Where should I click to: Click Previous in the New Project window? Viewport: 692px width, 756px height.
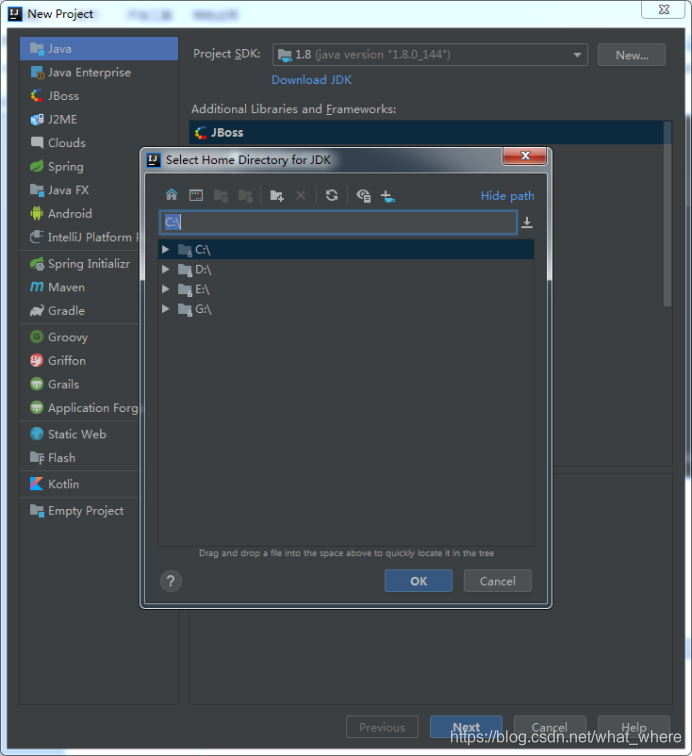point(382,727)
